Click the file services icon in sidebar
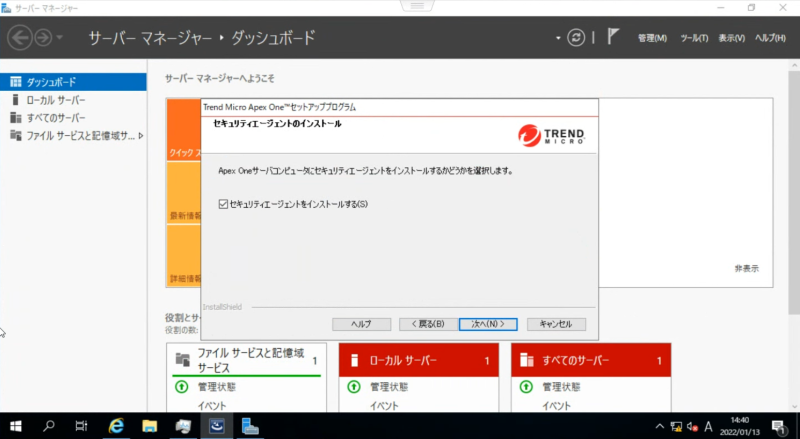The image size is (800, 439). point(16,136)
